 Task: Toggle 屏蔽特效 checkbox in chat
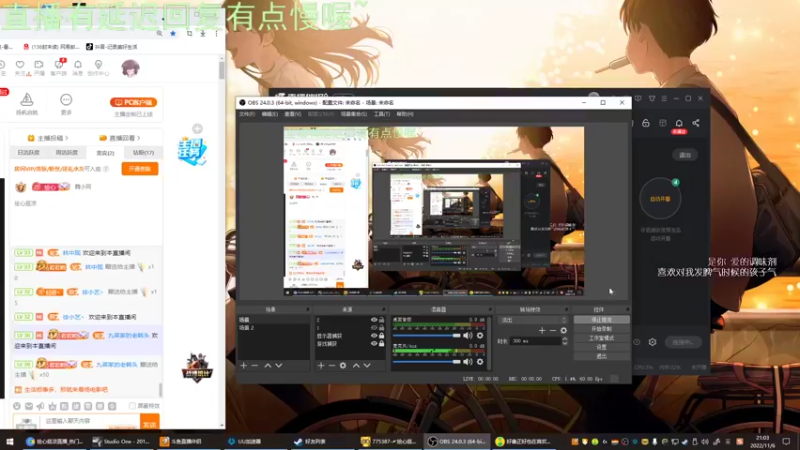(132, 406)
